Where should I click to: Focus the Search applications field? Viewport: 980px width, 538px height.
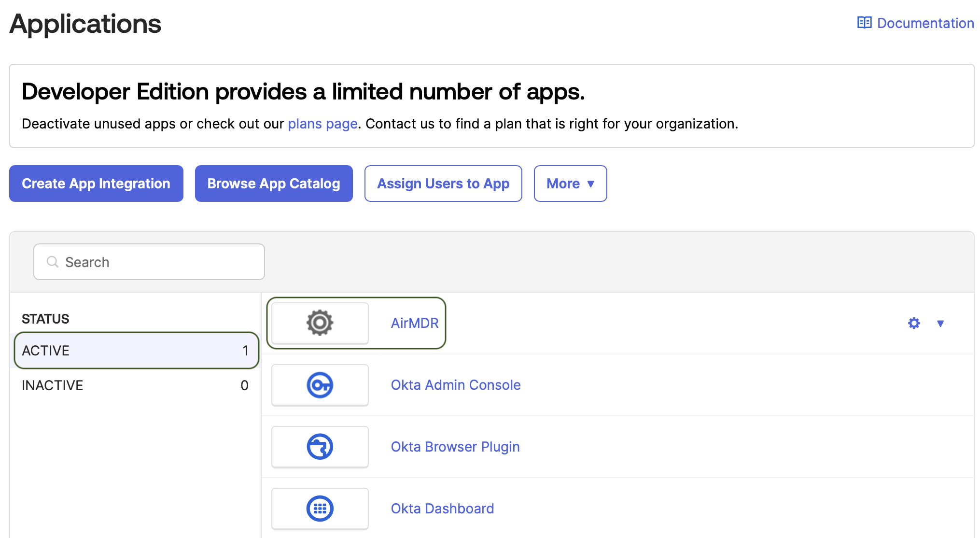click(x=159, y=262)
